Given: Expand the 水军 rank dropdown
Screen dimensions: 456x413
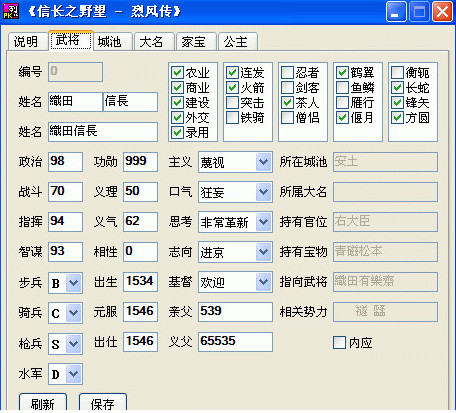Looking at the screenshot, I should [65, 374].
